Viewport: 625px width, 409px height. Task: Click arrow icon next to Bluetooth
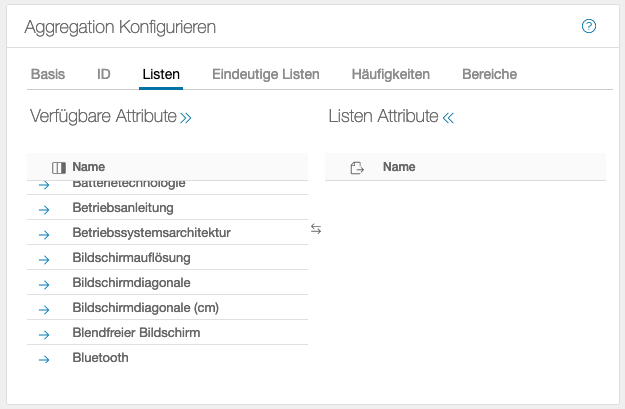pos(44,359)
